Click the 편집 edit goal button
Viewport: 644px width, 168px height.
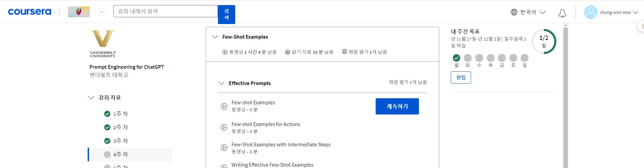coord(461,78)
